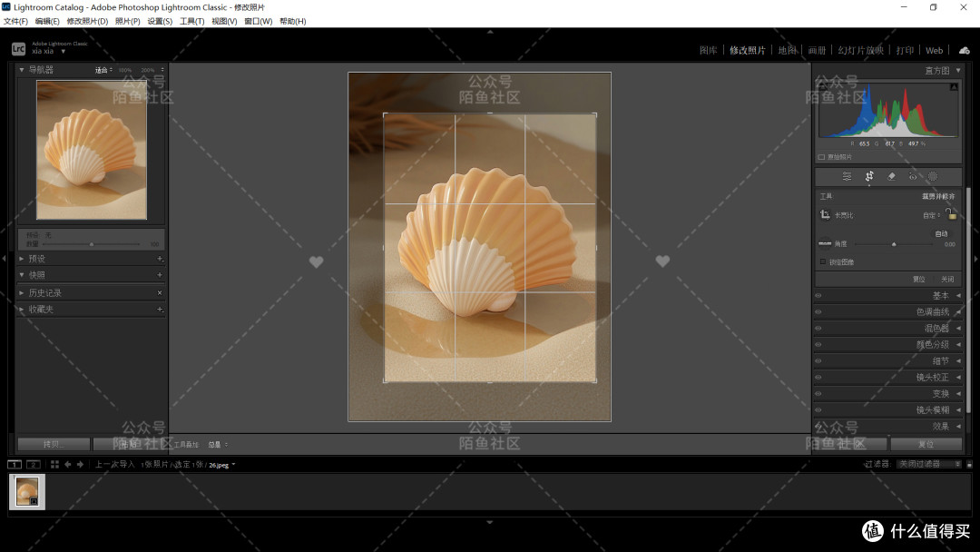Hide right panel group arrow
Image resolution: width=980 pixels, height=552 pixels.
point(976,258)
